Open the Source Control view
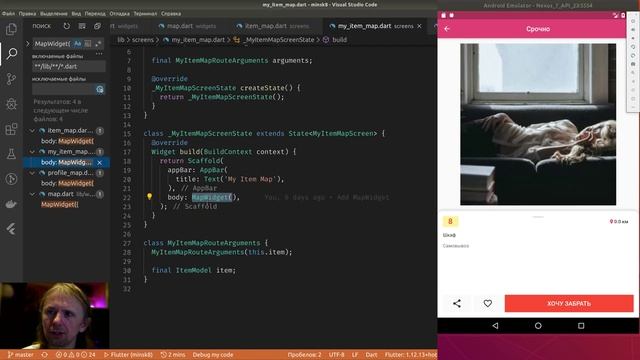Screen dimensions: 640x360 (11, 79)
